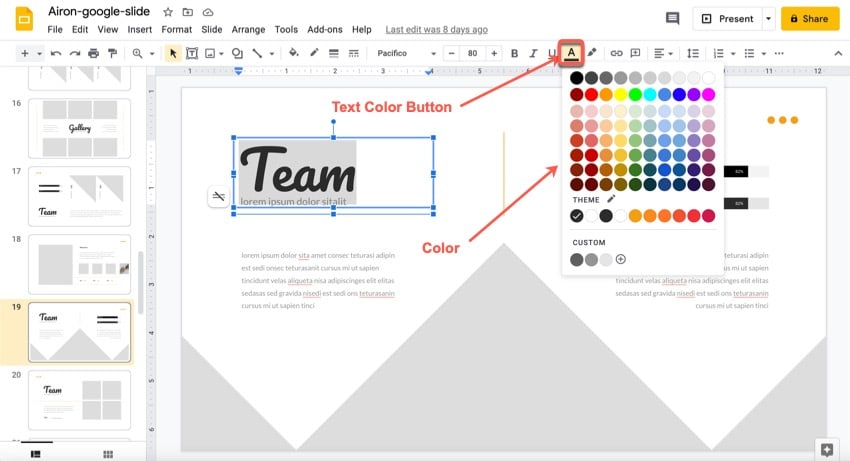Open the 'Last edit was 8 days ago' link

438,30
